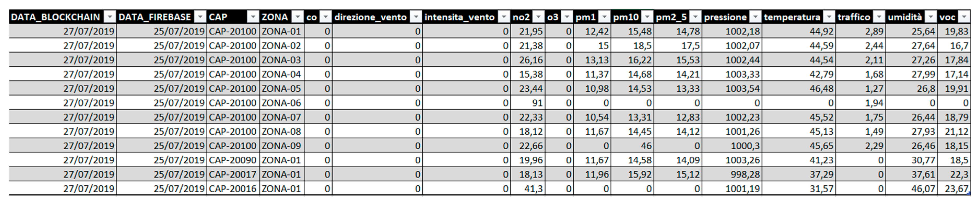Screen dimensions: 980x206
Task: Open the intensita_vento filter dropdown
Action: 504,17
